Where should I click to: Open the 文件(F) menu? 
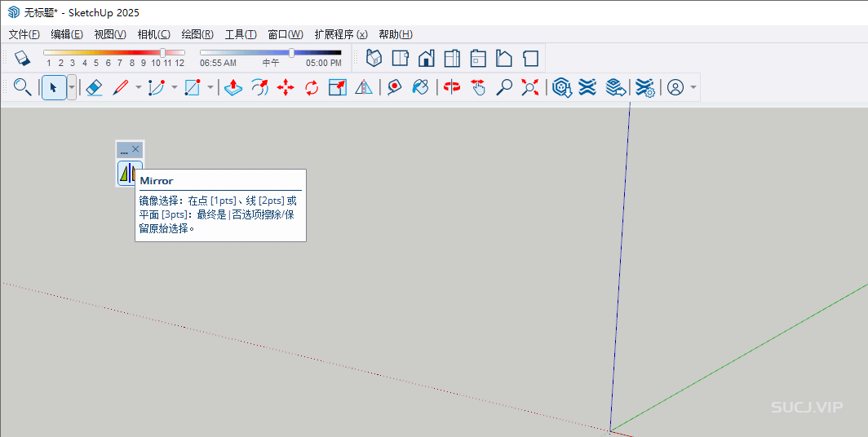pyautogui.click(x=24, y=34)
